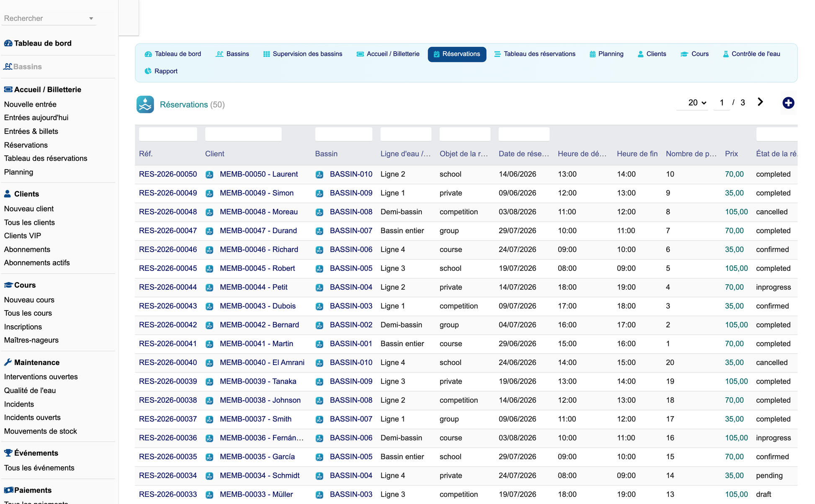Open the Cours tab
The image size is (815, 504).
pyautogui.click(x=694, y=54)
